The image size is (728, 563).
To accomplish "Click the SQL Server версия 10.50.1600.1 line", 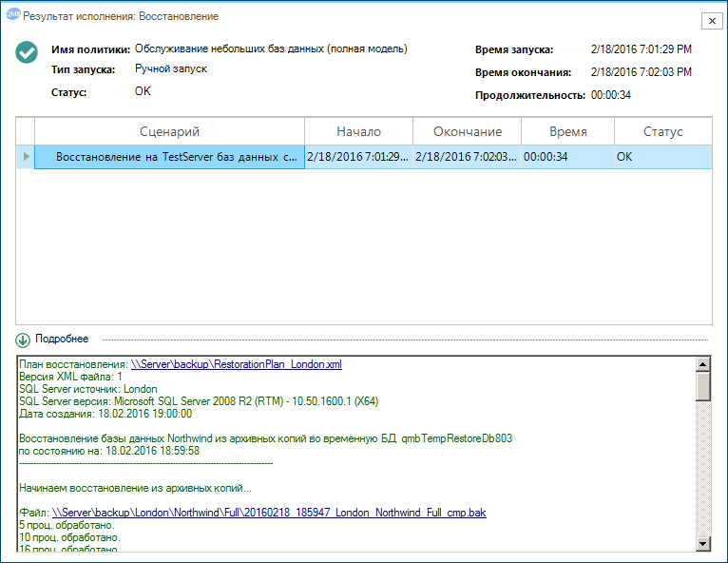I will tap(199, 401).
